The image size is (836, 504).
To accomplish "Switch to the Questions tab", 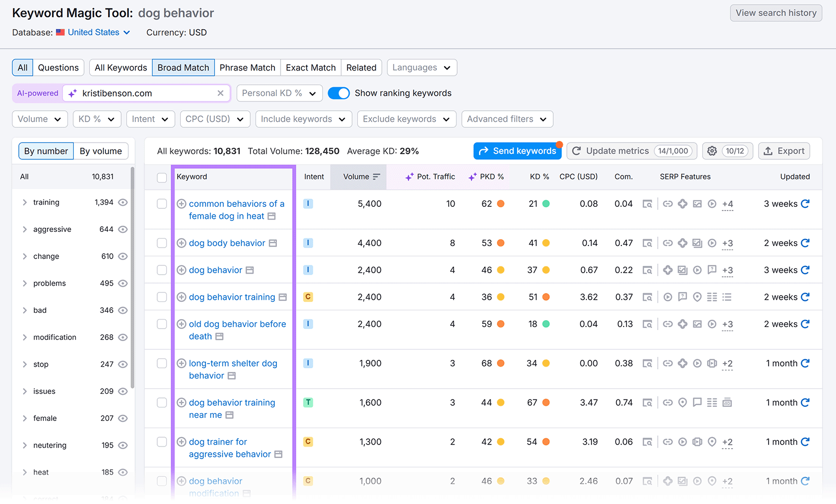I will pyautogui.click(x=58, y=67).
